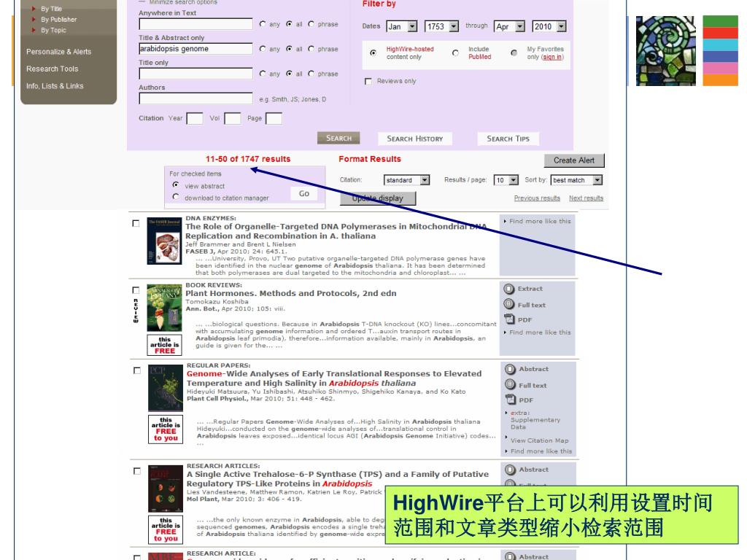
Task: Check the Genome-Wide Analyses article checkbox
Action: pyautogui.click(x=136, y=370)
